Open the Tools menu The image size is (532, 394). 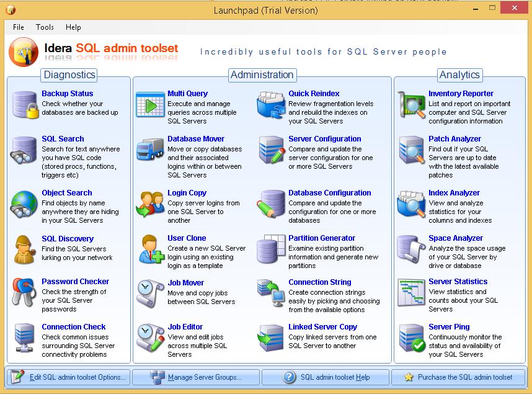click(x=45, y=27)
